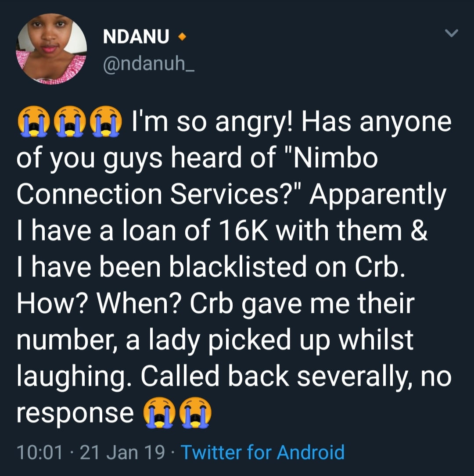The width and height of the screenshot is (474, 476).
Task: Open the Twitter for Android source link
Action: [262, 452]
